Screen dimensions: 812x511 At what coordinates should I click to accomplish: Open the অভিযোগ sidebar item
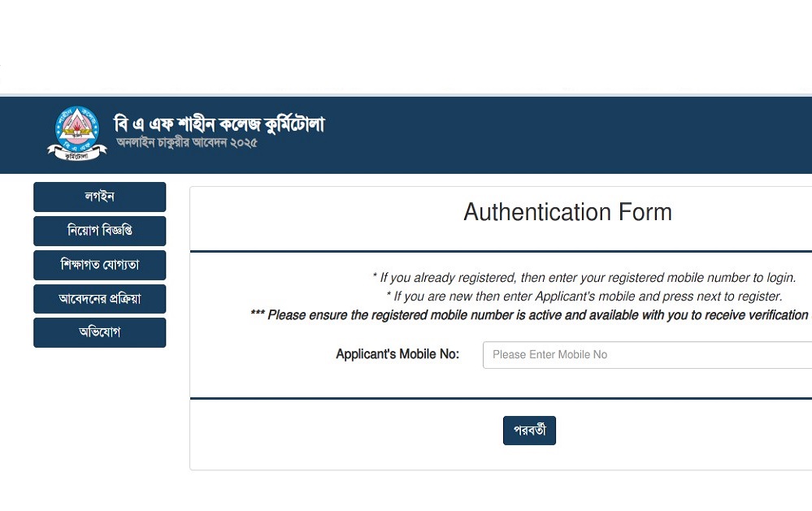pos(99,332)
